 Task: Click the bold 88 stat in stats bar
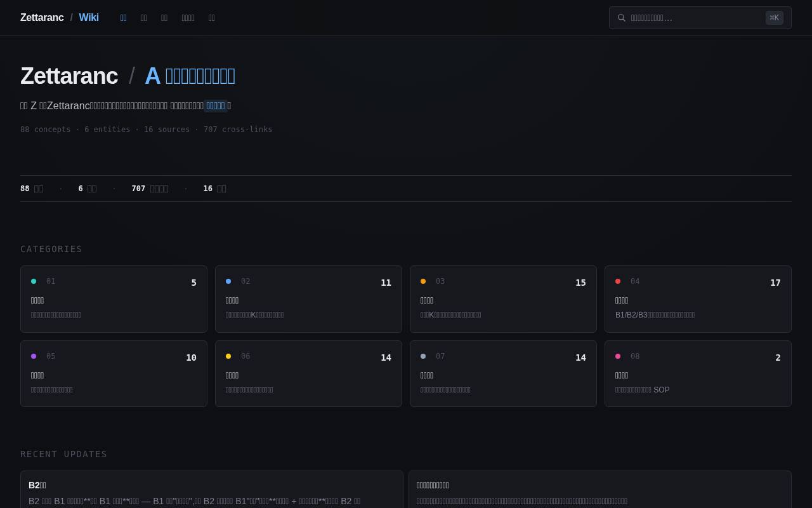coord(25,189)
